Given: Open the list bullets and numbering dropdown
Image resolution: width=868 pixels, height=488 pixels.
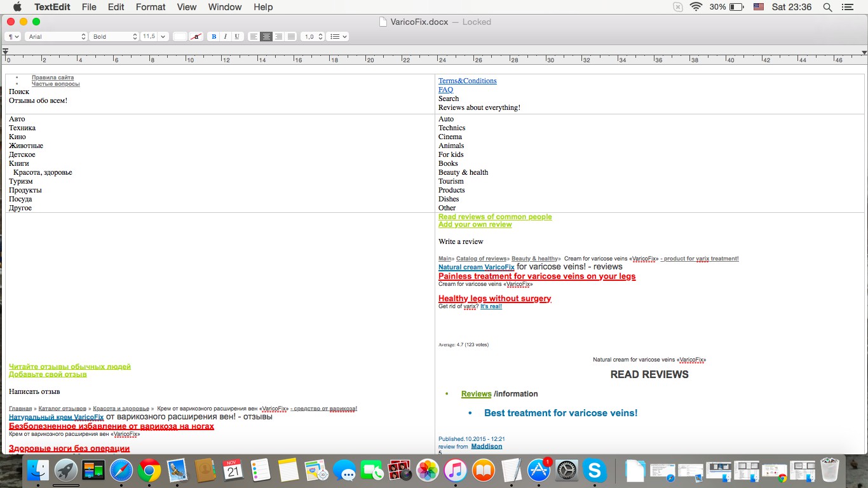Looking at the screenshot, I should point(338,37).
